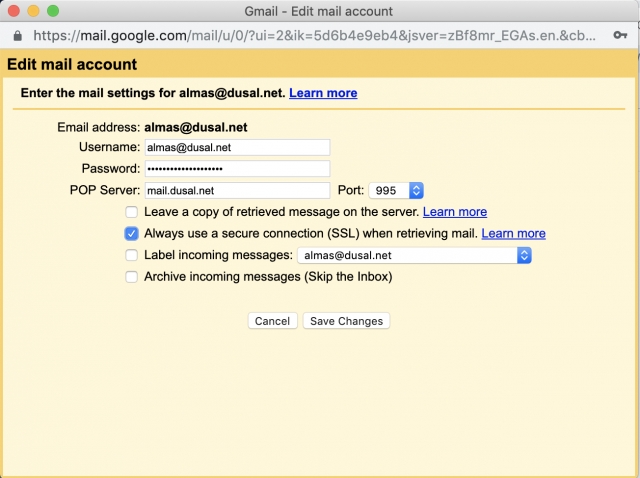Open Learn more link beside mail settings heading
640x478 pixels.
click(x=323, y=93)
